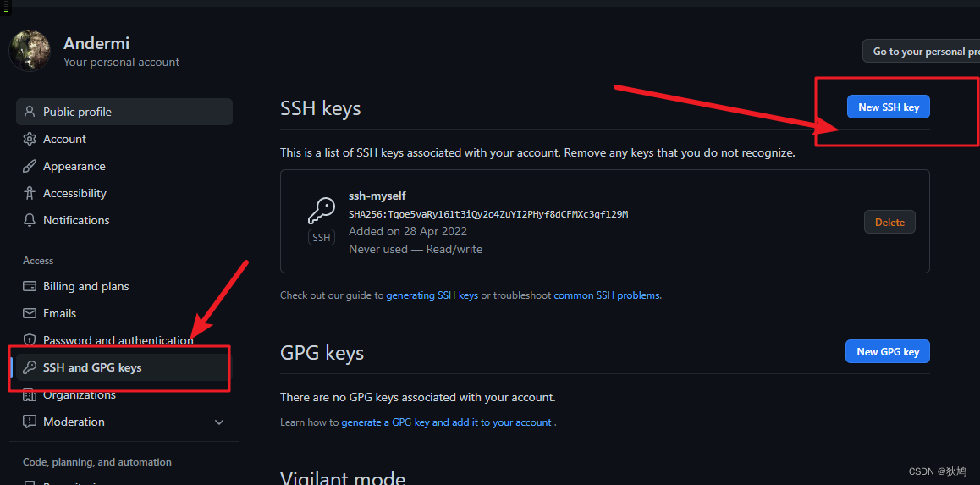Click Go to your personal profile button
The height and width of the screenshot is (485, 980).
[x=922, y=52]
